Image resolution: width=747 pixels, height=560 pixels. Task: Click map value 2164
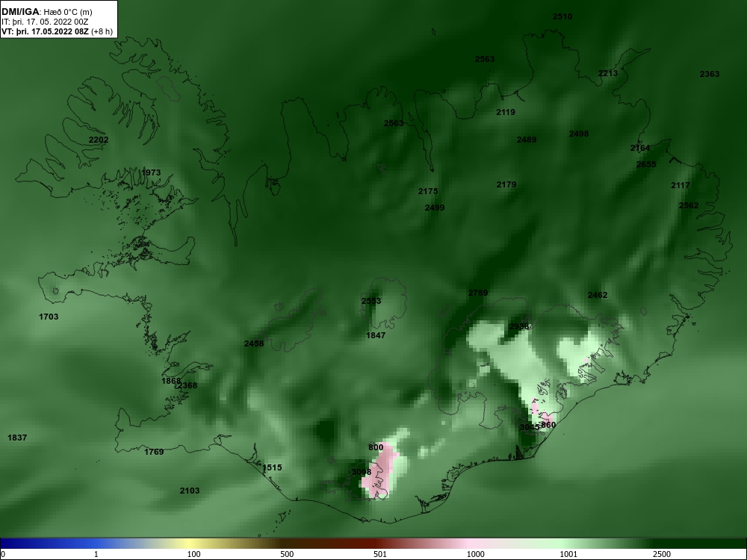coord(640,148)
